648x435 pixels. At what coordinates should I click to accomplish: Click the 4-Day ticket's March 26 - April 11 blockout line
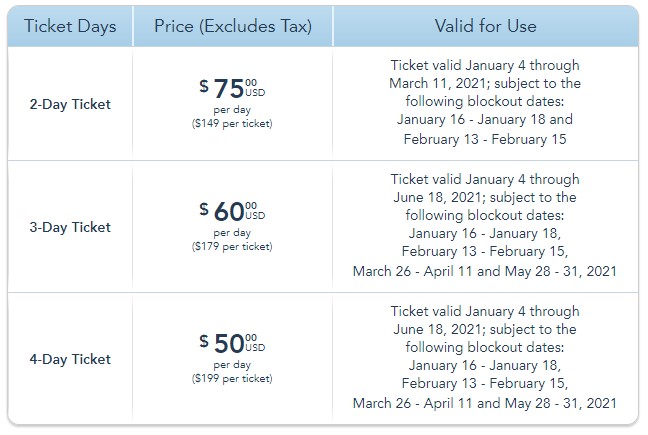click(x=485, y=403)
